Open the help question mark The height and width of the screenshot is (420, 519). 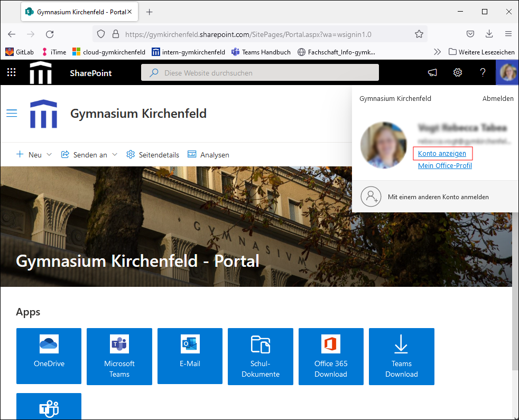point(483,72)
